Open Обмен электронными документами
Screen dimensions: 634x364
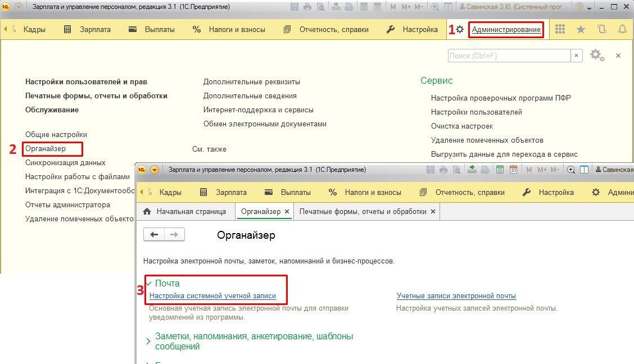coord(265,124)
